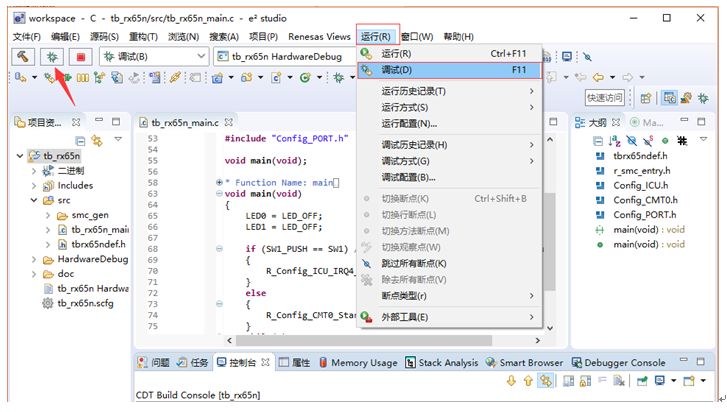This screenshot has height=412, width=727.
Task: Choose 运行配置(N)... menu entry
Action: [449, 124]
